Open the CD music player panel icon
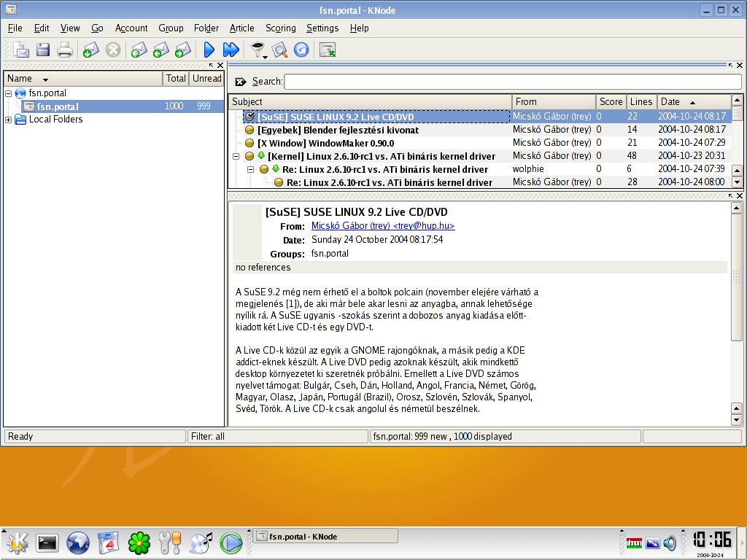This screenshot has width=747, height=560. (x=201, y=542)
